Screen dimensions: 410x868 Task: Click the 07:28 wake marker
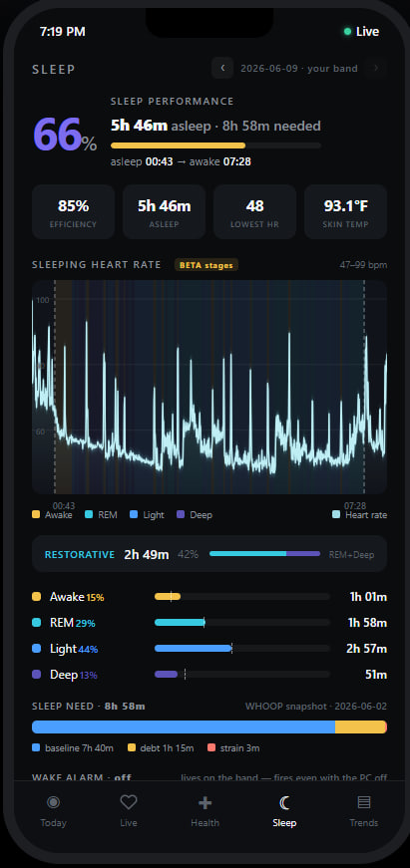364,387
